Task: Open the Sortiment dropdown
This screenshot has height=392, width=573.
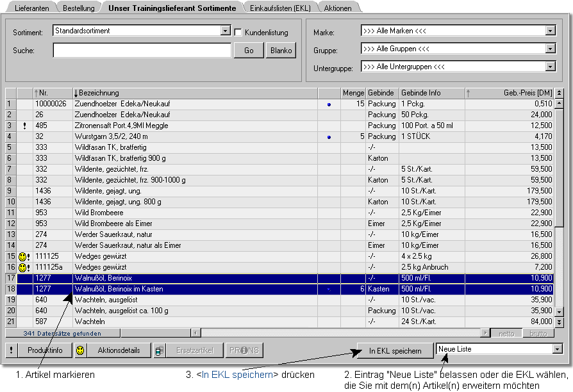Action: [x=225, y=31]
